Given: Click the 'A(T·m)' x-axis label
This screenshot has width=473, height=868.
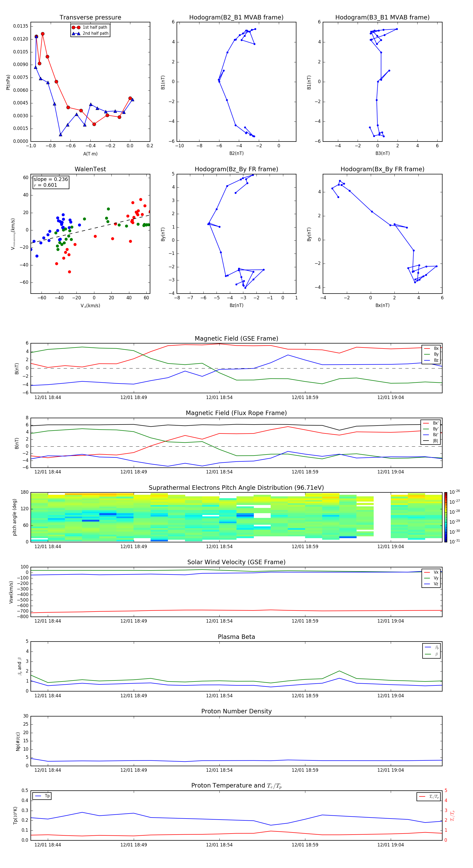Looking at the screenshot, I should pos(90,154).
